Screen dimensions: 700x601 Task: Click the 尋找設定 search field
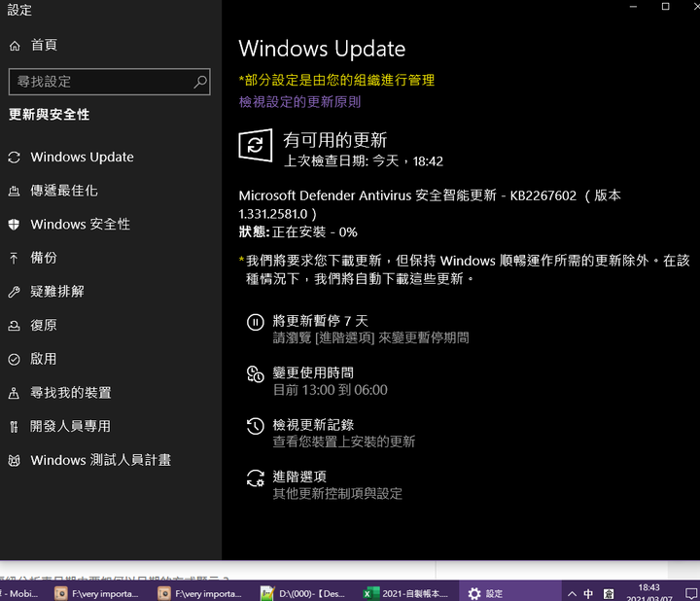pos(109,82)
